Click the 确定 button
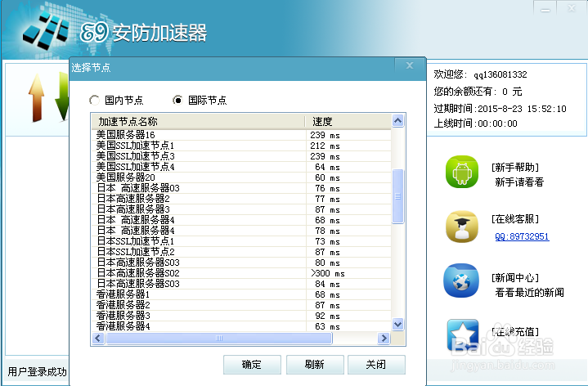588x386 pixels. point(252,365)
